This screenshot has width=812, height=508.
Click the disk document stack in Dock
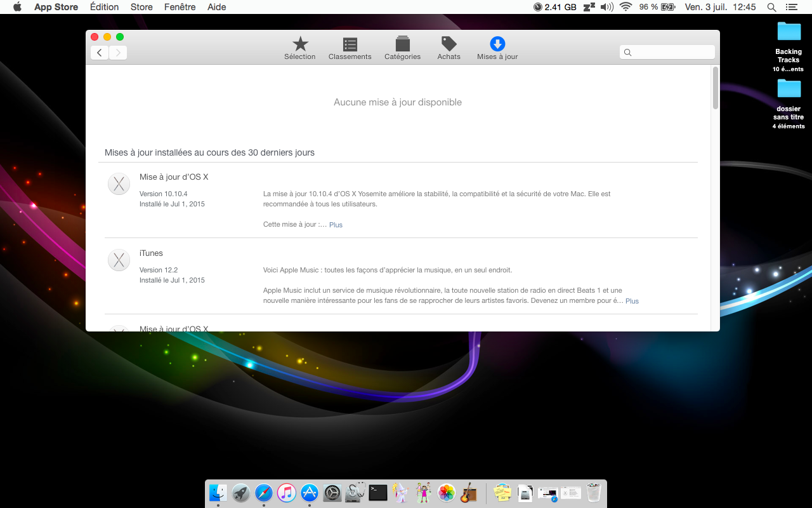[525, 493]
